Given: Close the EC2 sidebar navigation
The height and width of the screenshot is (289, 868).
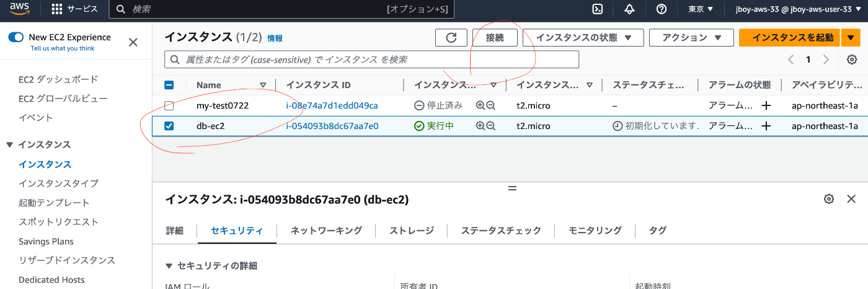Looking at the screenshot, I should tap(133, 42).
